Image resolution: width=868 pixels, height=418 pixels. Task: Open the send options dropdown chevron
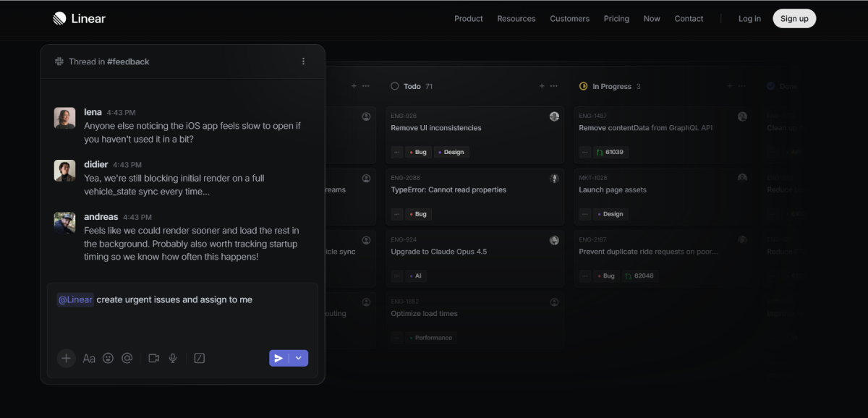(299, 358)
